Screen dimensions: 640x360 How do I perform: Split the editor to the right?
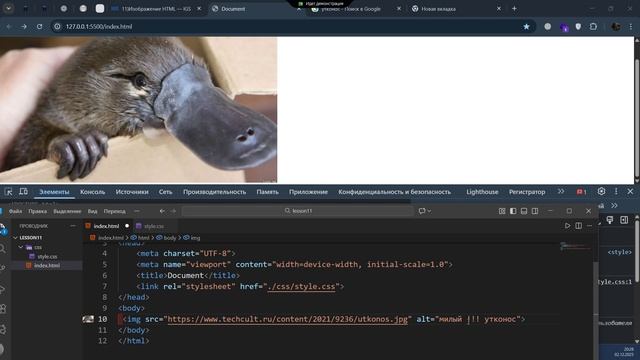578,226
